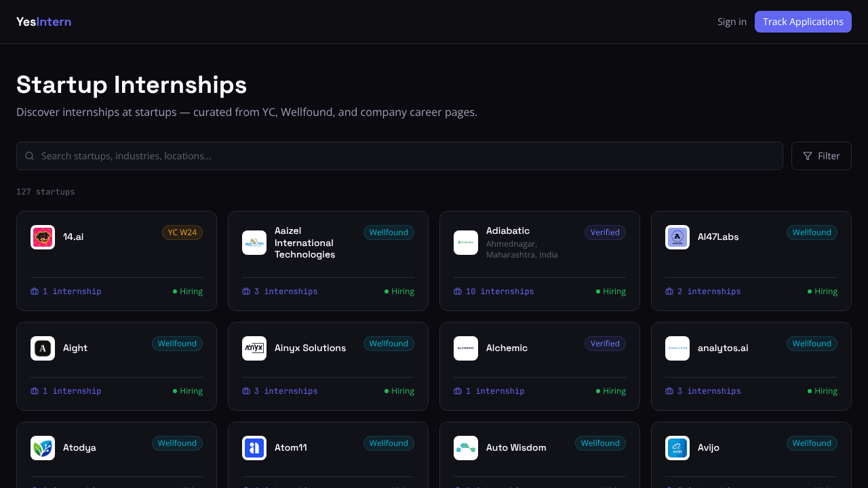
Task: Click Wellfound badge on Atom11 card
Action: pyautogui.click(x=389, y=443)
